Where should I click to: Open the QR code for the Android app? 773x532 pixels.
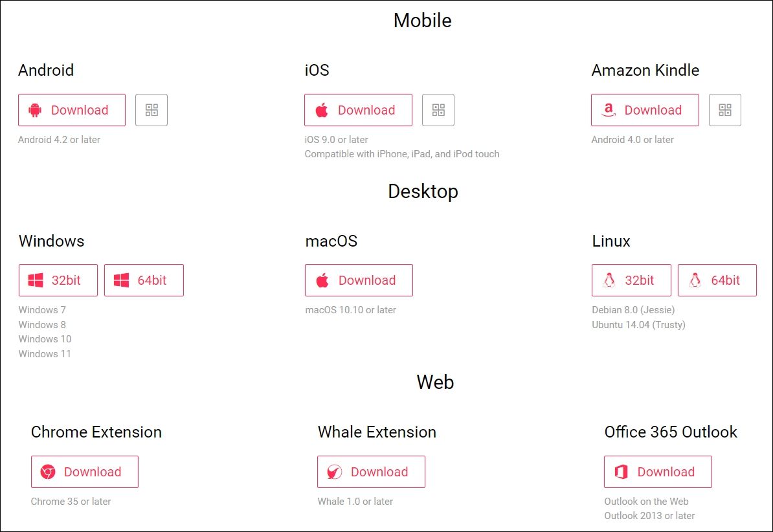coord(151,110)
